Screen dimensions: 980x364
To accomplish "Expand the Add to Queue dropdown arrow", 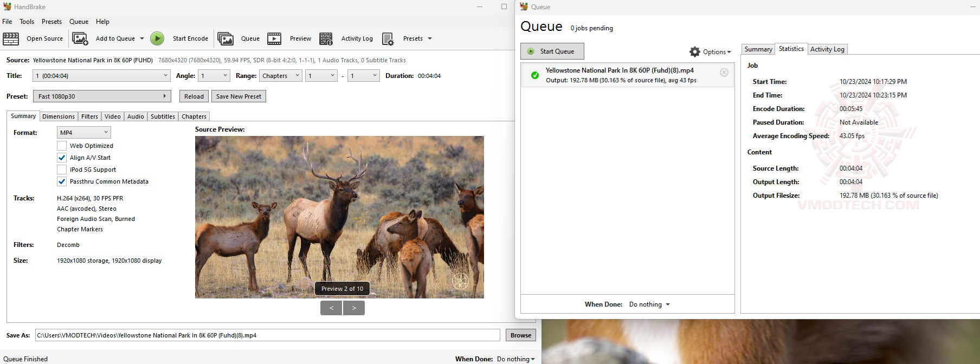I will pyautogui.click(x=142, y=38).
